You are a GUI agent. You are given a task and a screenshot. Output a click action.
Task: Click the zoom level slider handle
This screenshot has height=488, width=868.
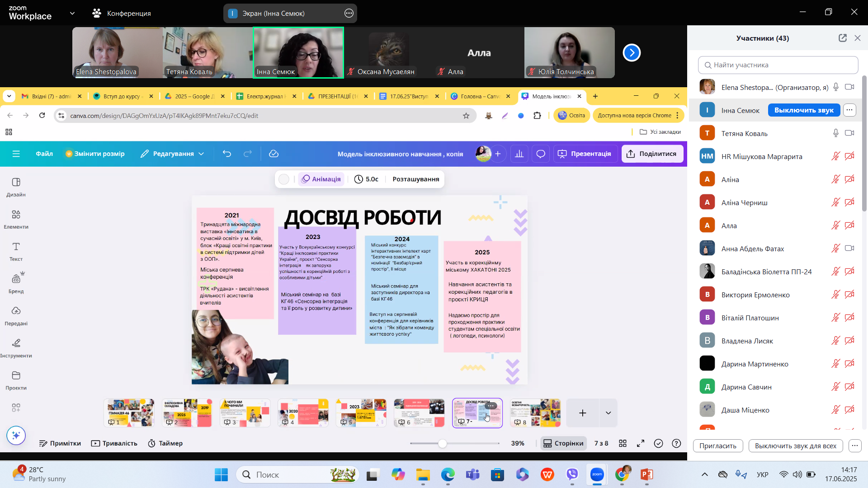coord(443,443)
